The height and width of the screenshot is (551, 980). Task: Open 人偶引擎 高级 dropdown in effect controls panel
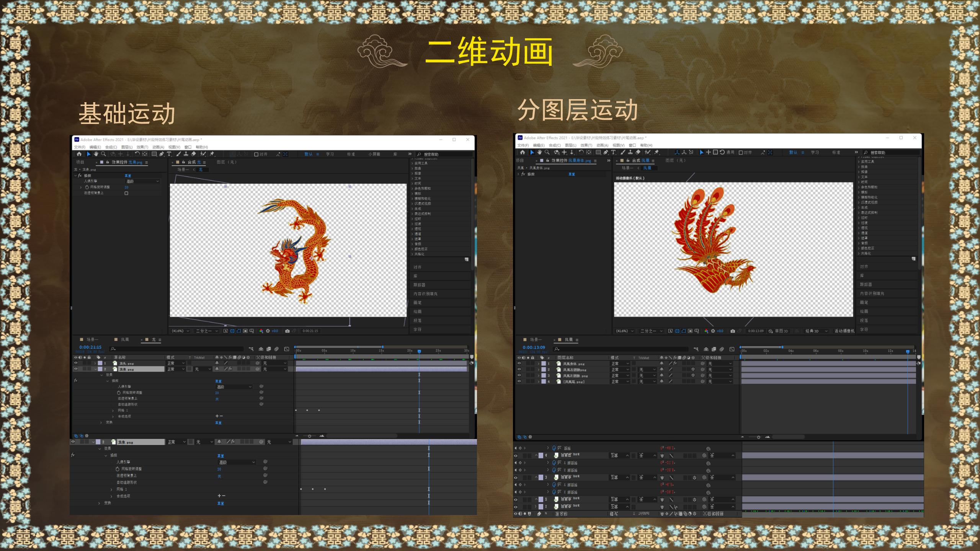142,181
